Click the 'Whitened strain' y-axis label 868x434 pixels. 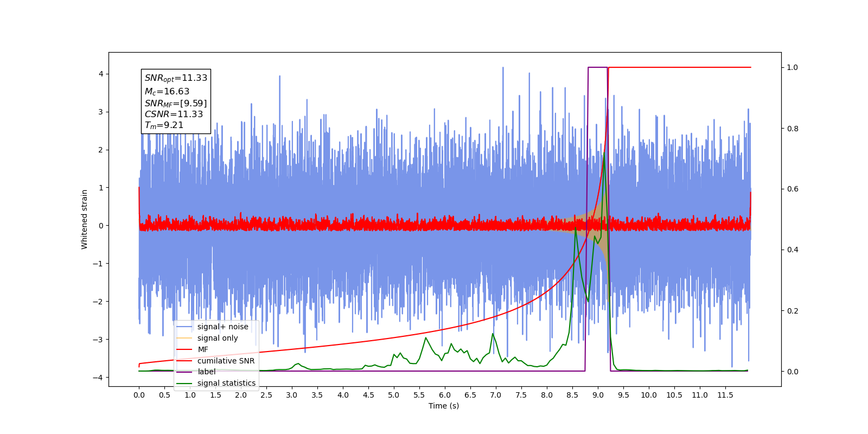(85, 219)
